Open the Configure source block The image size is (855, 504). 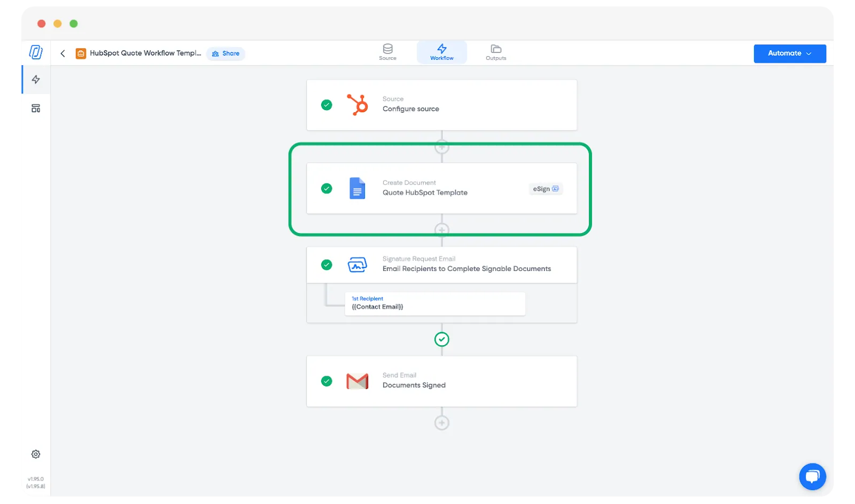(x=441, y=105)
